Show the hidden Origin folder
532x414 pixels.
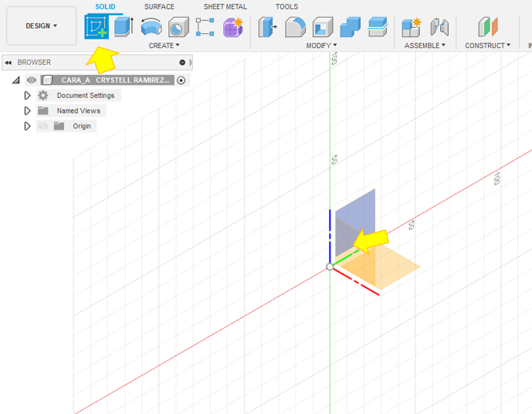point(42,126)
